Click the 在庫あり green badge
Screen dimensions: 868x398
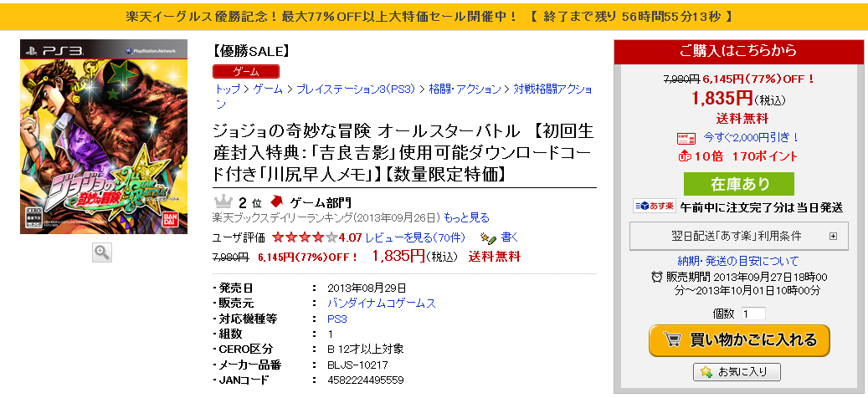click(738, 184)
